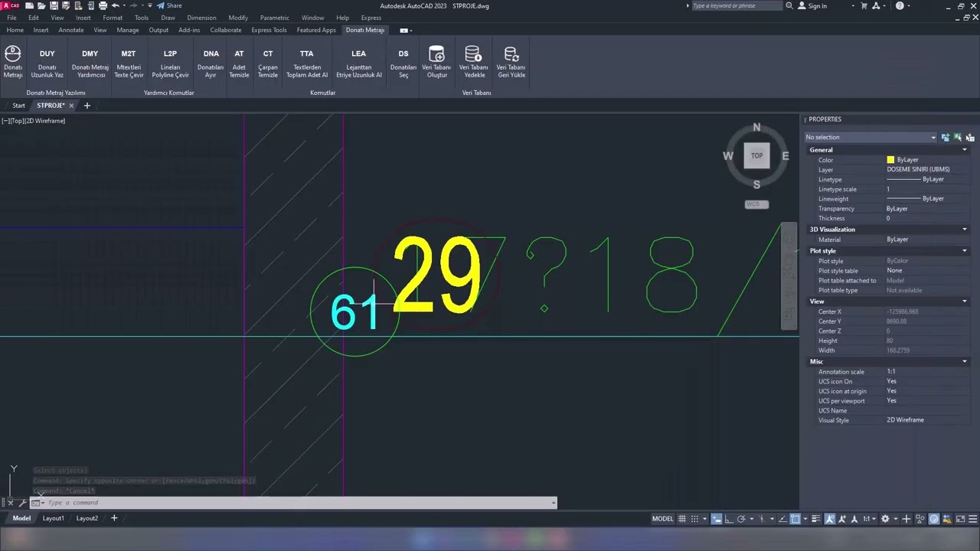Open the Modify menu
This screenshot has width=980, height=551.
pos(238,18)
